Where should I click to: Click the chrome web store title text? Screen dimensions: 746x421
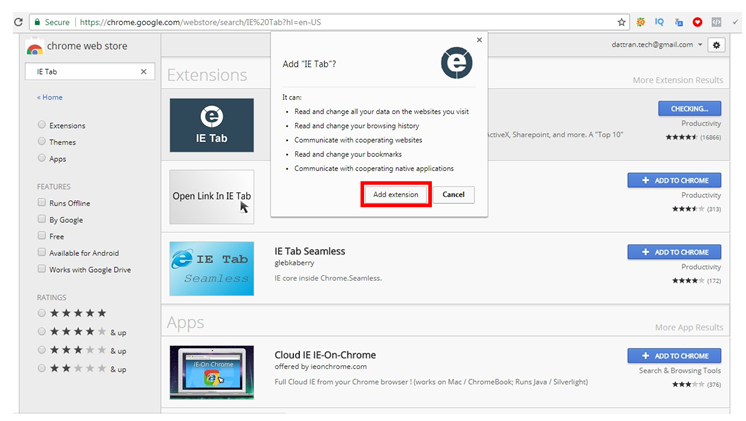tap(87, 46)
